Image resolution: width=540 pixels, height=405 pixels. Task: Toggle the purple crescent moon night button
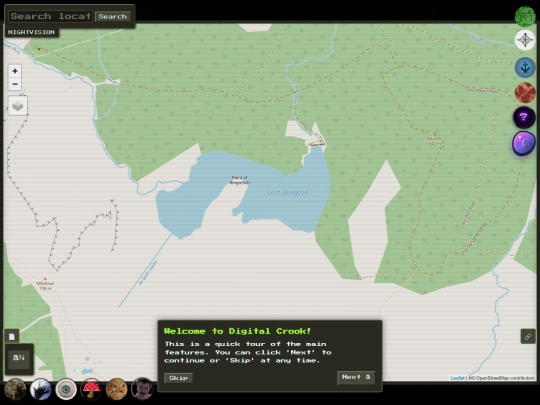(524, 143)
